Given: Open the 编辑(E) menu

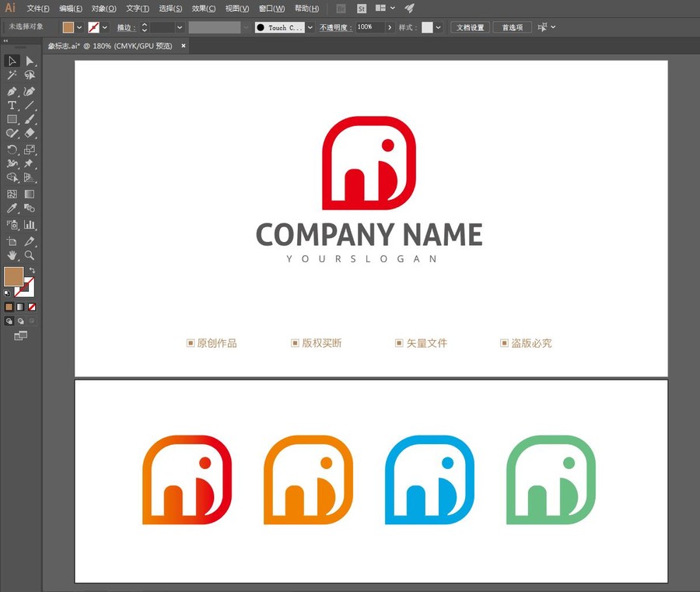Looking at the screenshot, I should pos(71,9).
